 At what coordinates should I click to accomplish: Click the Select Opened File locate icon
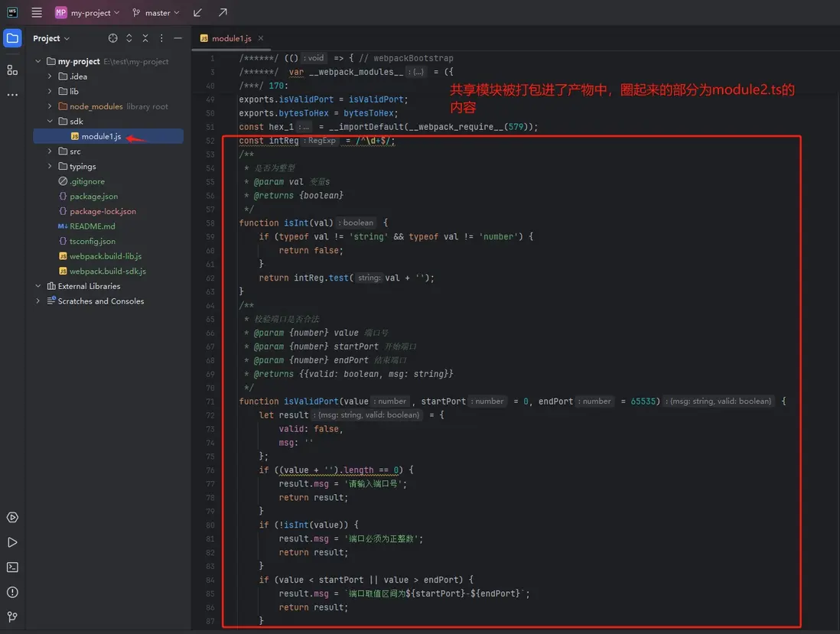coord(113,38)
